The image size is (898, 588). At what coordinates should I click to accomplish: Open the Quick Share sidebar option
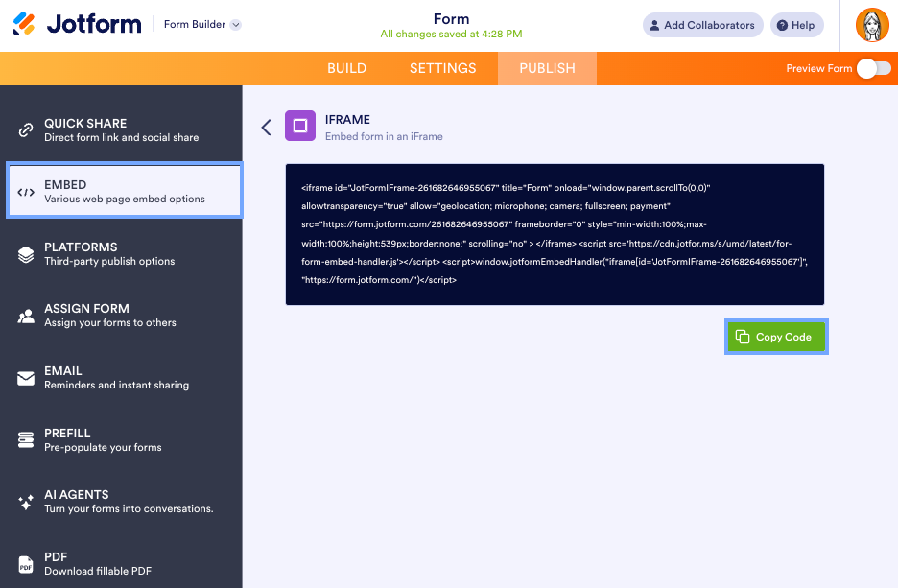(x=122, y=129)
